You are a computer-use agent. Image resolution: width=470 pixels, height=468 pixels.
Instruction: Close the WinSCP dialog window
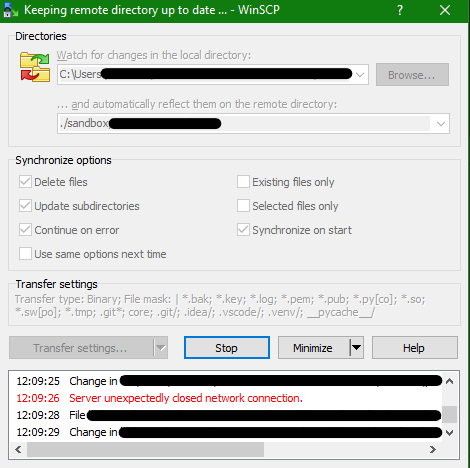(x=445, y=10)
